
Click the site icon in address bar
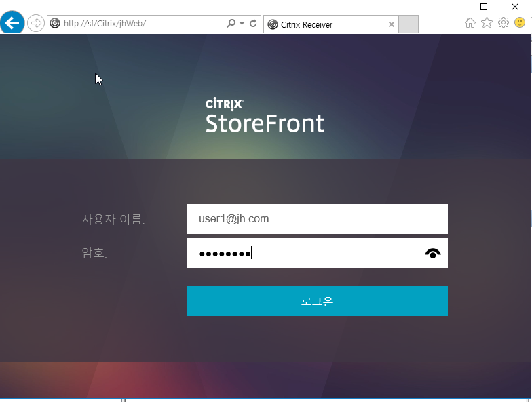[x=54, y=23]
